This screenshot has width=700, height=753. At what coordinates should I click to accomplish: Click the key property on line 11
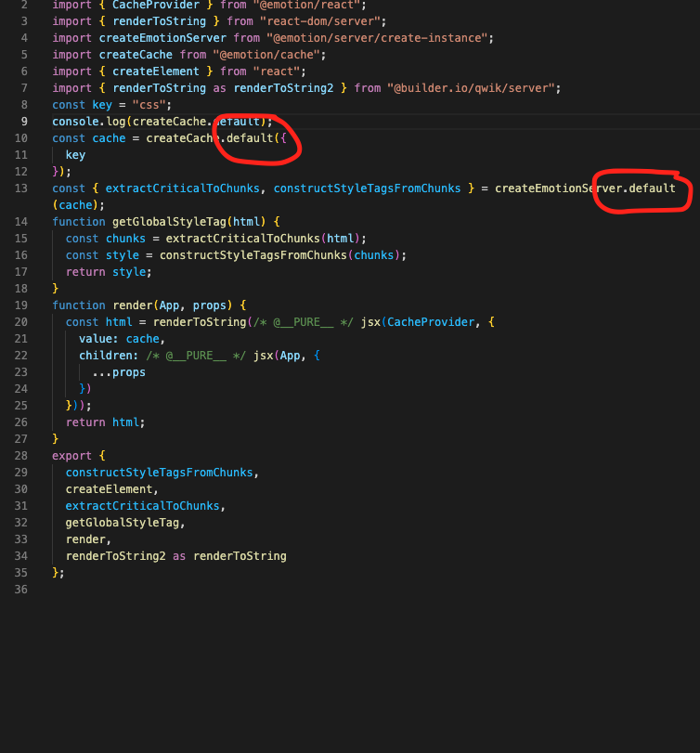(75, 155)
